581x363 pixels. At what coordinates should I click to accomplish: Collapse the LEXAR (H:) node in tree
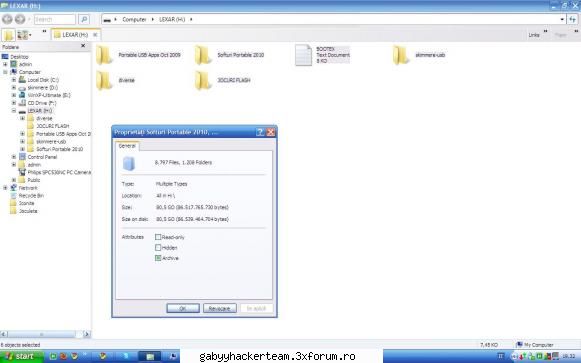coord(14,111)
